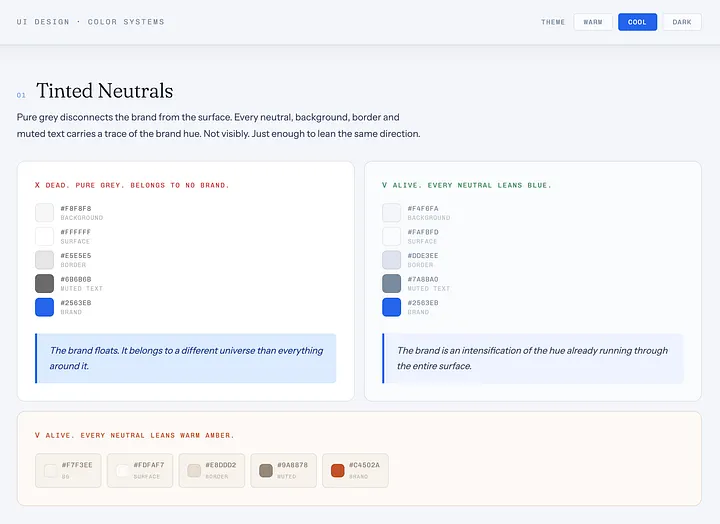
Task: Click the '01' section number
Action: point(21,95)
